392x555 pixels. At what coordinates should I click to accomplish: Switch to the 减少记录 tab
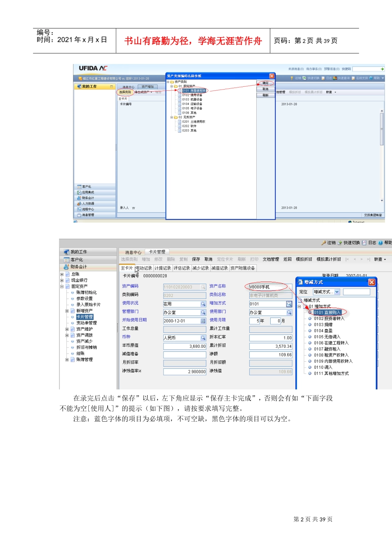pyautogui.click(x=201, y=268)
